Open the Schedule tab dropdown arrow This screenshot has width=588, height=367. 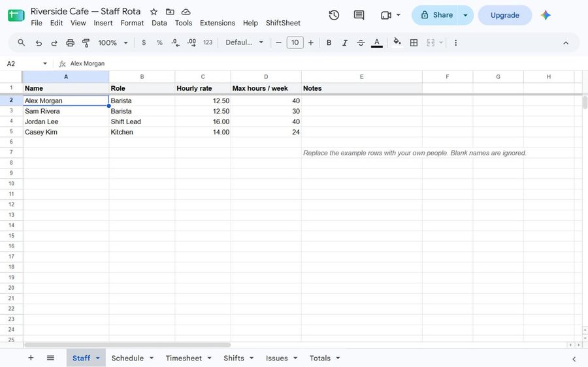coord(152,358)
